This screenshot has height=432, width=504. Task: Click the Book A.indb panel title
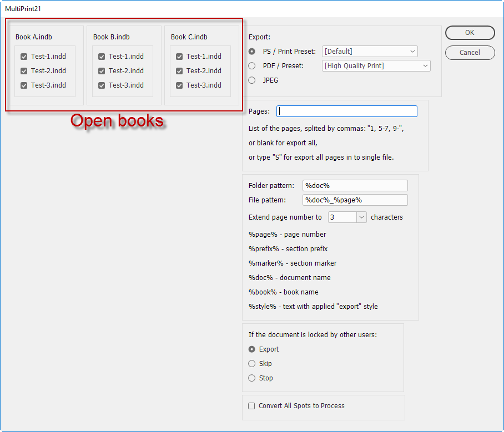click(34, 37)
